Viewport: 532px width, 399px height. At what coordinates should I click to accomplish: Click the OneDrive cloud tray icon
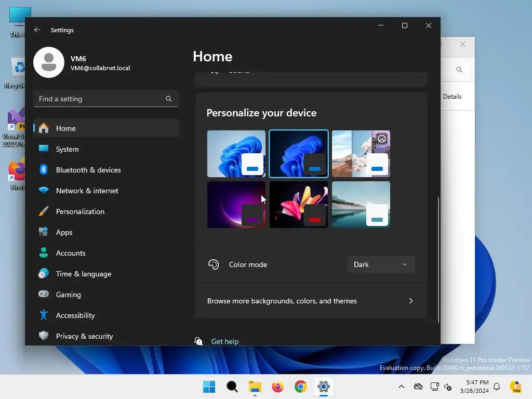point(418,387)
